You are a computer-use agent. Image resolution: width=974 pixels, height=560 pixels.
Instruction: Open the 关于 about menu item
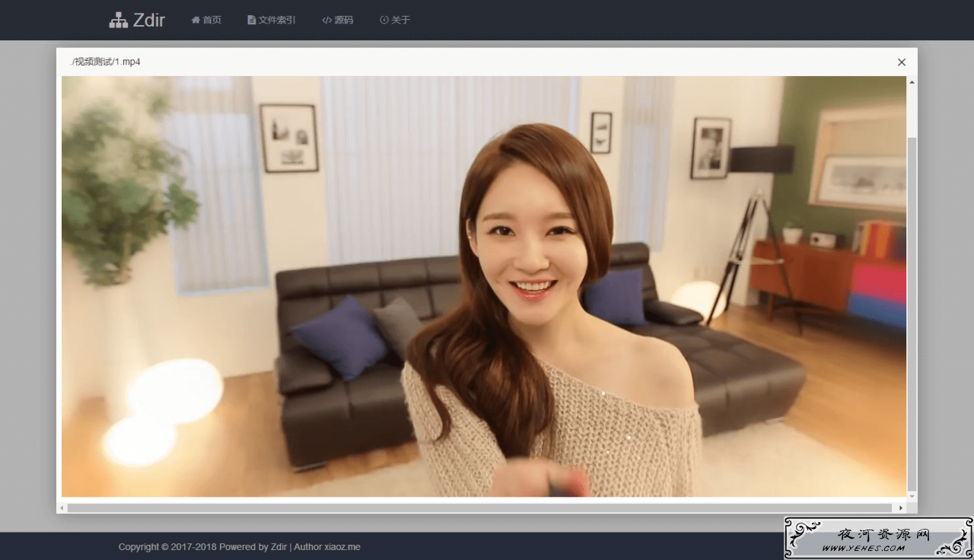395,20
